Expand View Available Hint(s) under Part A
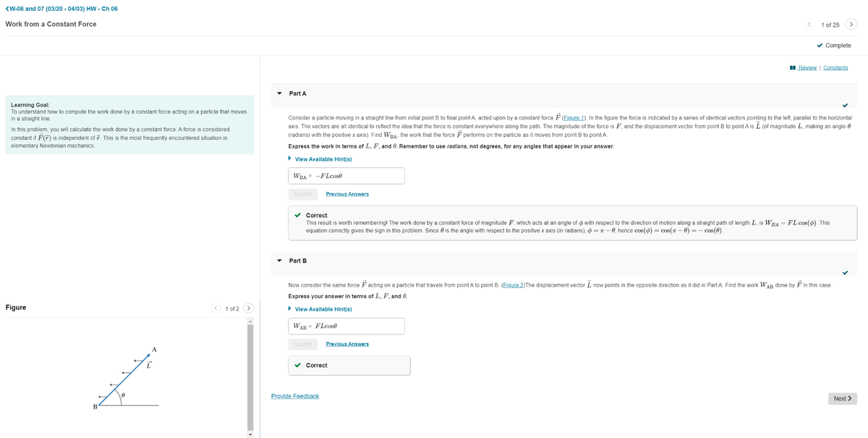This screenshot has height=438, width=868. point(323,159)
